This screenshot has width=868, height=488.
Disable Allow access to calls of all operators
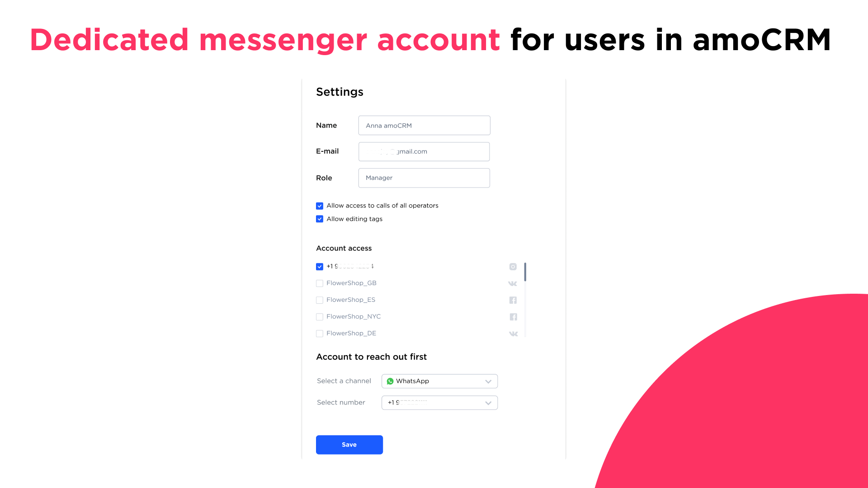click(x=319, y=206)
